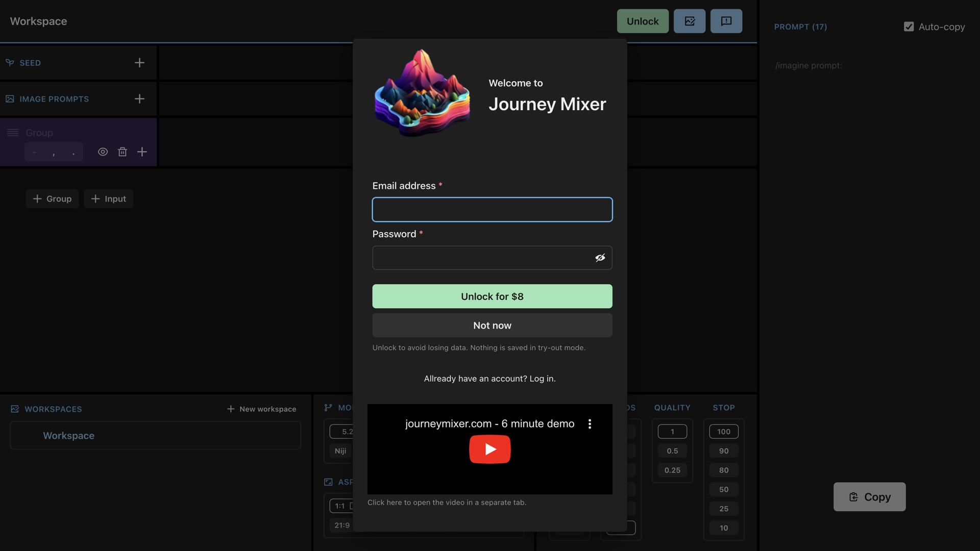Select stop value 50
The image size is (980, 551).
pyautogui.click(x=723, y=489)
